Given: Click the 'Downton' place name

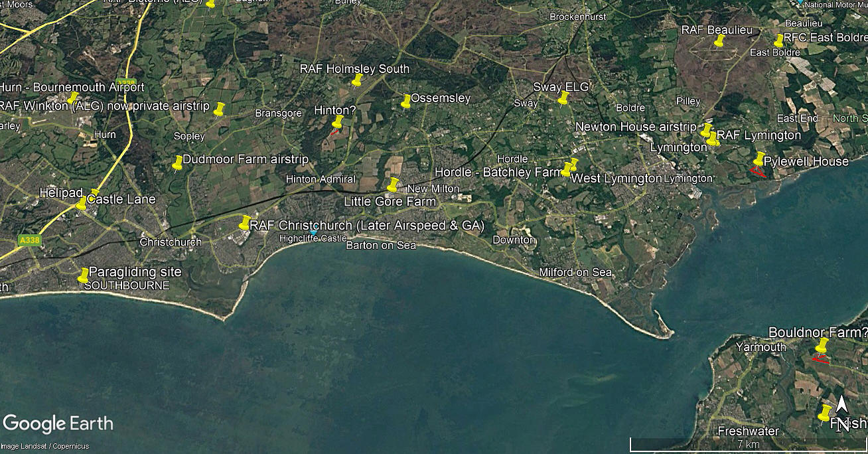Looking at the screenshot, I should [x=514, y=240].
